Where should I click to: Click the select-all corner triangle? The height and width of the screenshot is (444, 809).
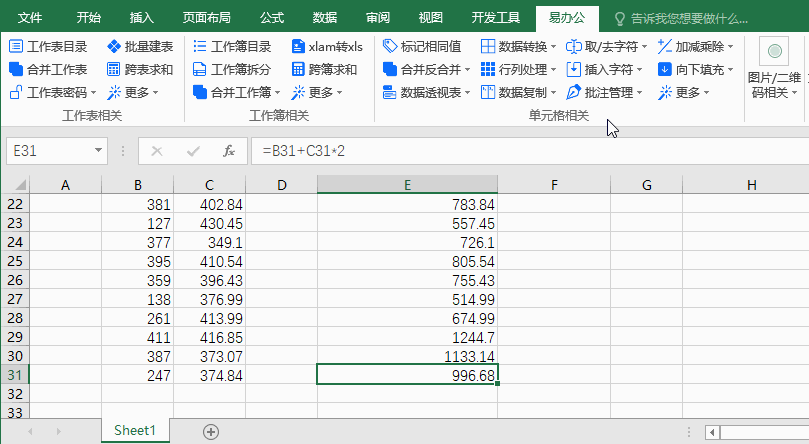(20, 185)
